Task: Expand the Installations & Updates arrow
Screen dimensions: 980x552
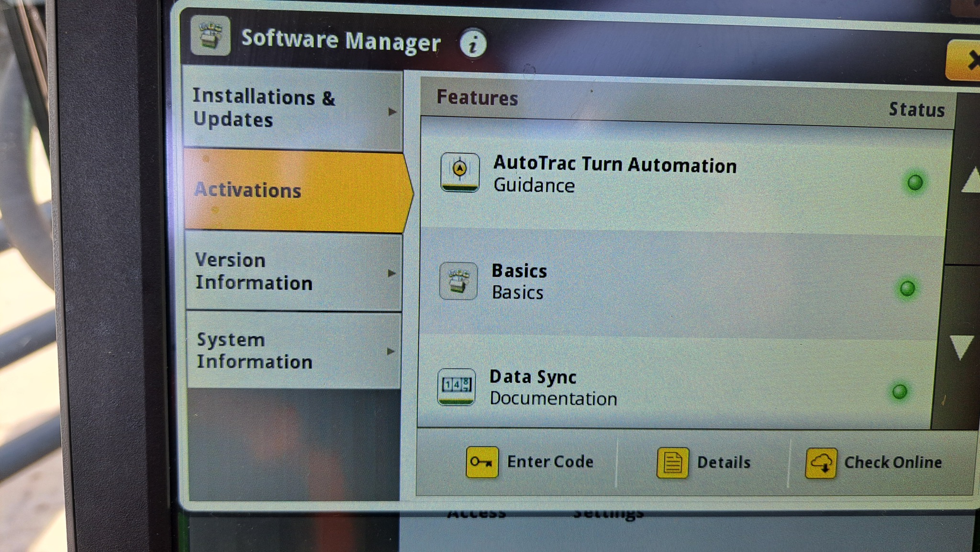Action: point(392,112)
